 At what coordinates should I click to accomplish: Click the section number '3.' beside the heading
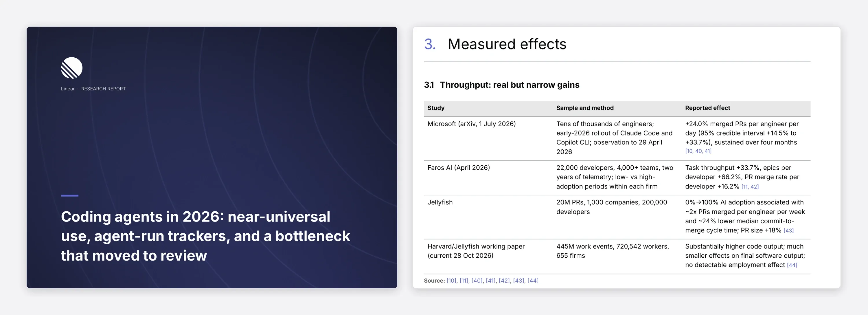[x=430, y=44]
